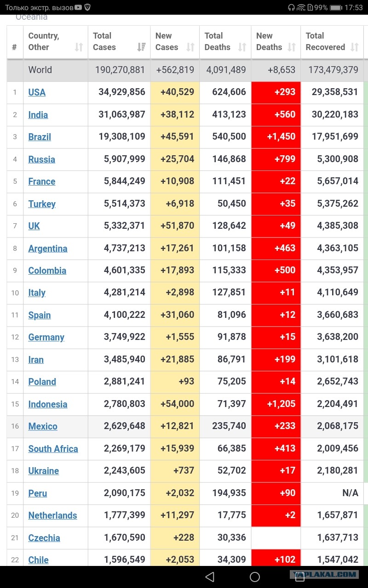Select the Oceania tab above the table
368x588 pixels.
pos(31,17)
